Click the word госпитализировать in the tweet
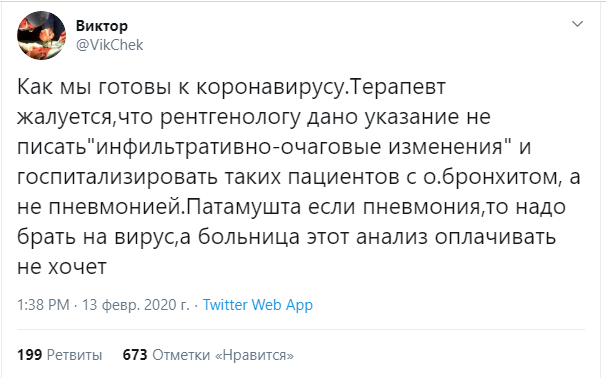The width and height of the screenshot is (606, 378). [x=117, y=177]
